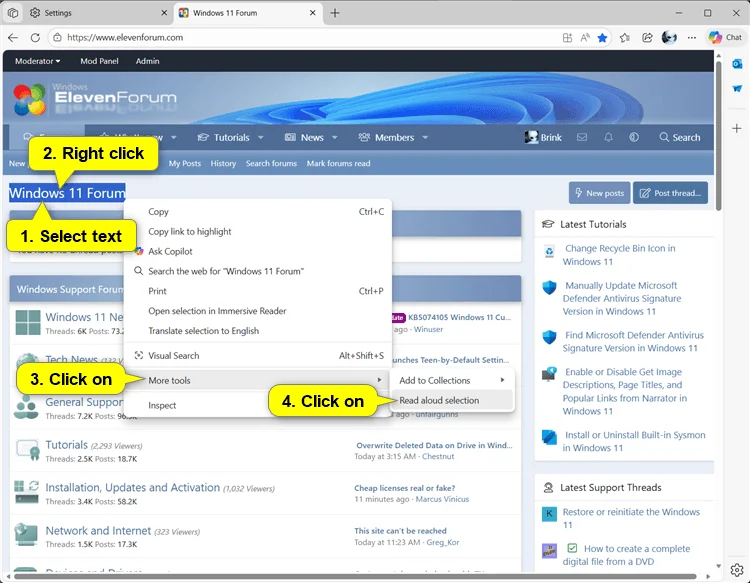Open Search in forum navigation

click(x=679, y=138)
